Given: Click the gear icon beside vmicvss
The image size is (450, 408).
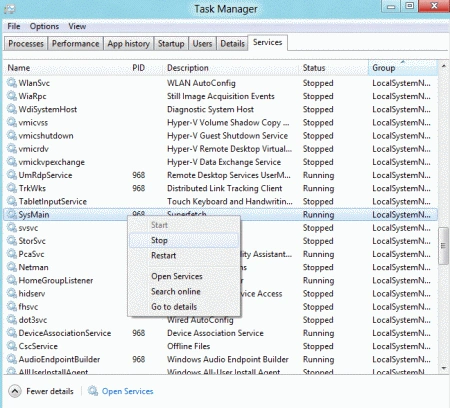Looking at the screenshot, I should pyautogui.click(x=12, y=122).
